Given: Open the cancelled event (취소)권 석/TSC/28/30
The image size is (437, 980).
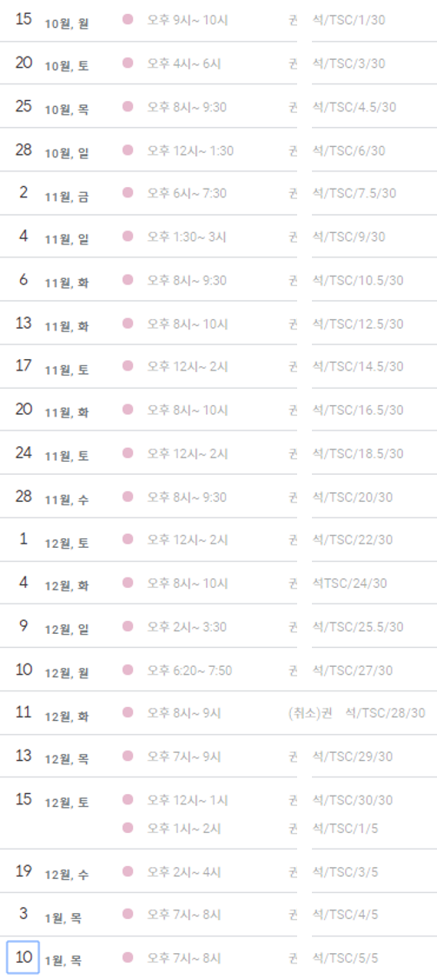Looking at the screenshot, I should pos(357,713).
